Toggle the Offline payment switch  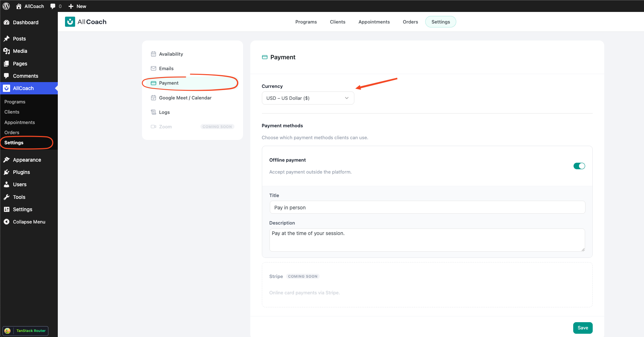click(x=579, y=166)
